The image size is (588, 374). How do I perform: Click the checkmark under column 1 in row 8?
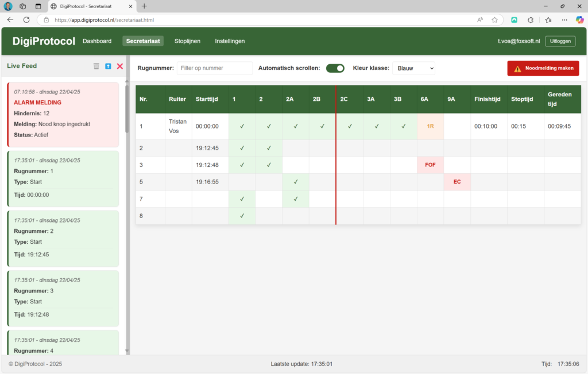[x=242, y=216]
